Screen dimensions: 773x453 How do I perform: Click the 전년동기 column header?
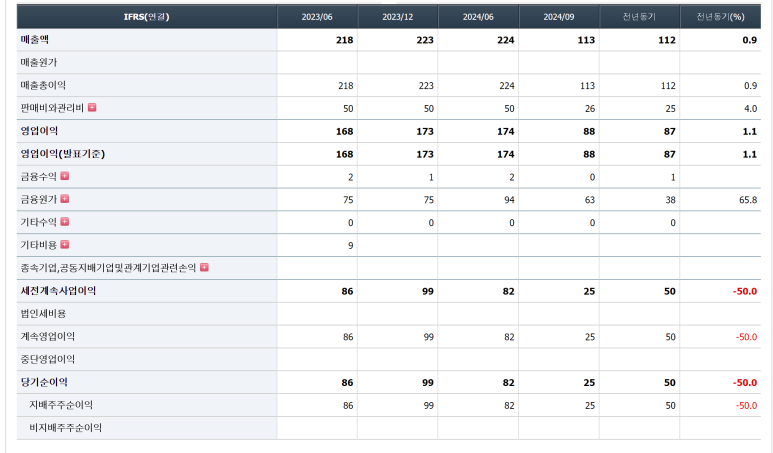639,17
